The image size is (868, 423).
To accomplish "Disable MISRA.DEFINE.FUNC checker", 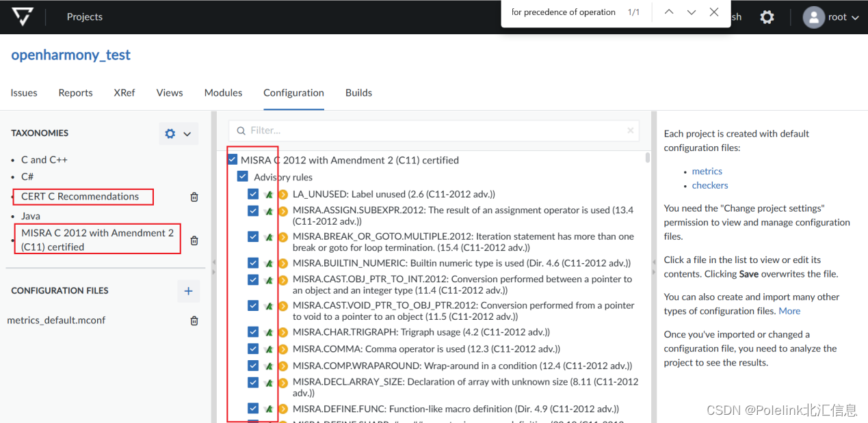I will tap(253, 409).
